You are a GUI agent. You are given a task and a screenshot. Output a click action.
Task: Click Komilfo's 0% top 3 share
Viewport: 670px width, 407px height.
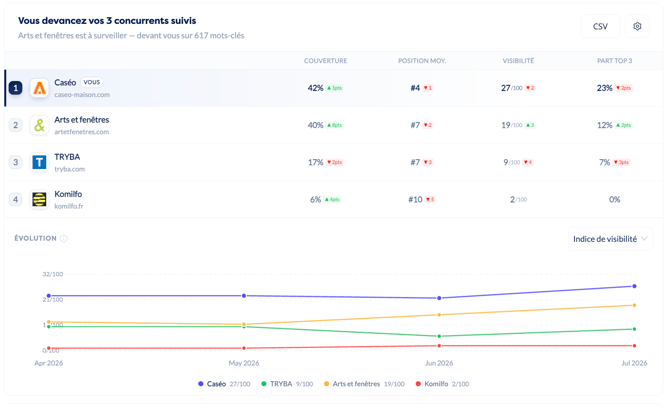tap(614, 199)
